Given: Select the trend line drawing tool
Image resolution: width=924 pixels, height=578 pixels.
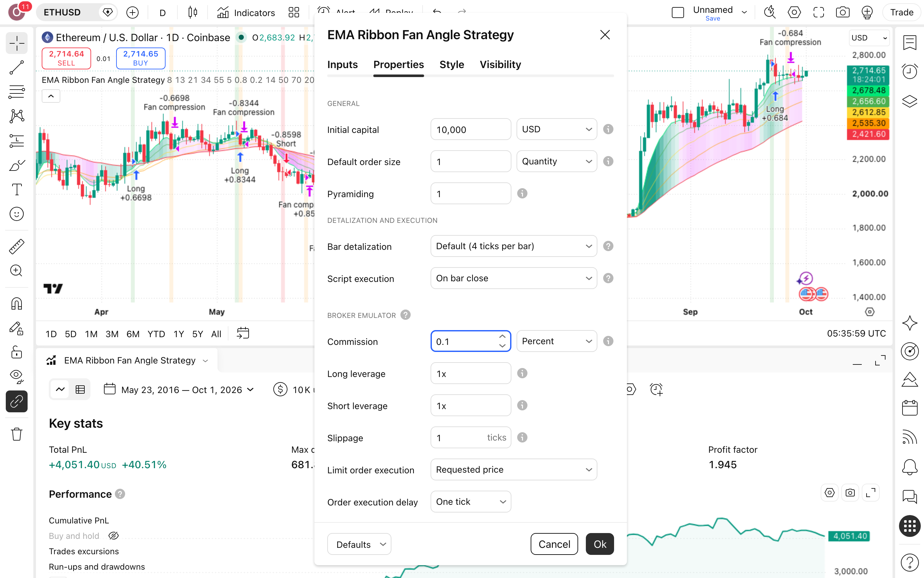Looking at the screenshot, I should coord(16,68).
